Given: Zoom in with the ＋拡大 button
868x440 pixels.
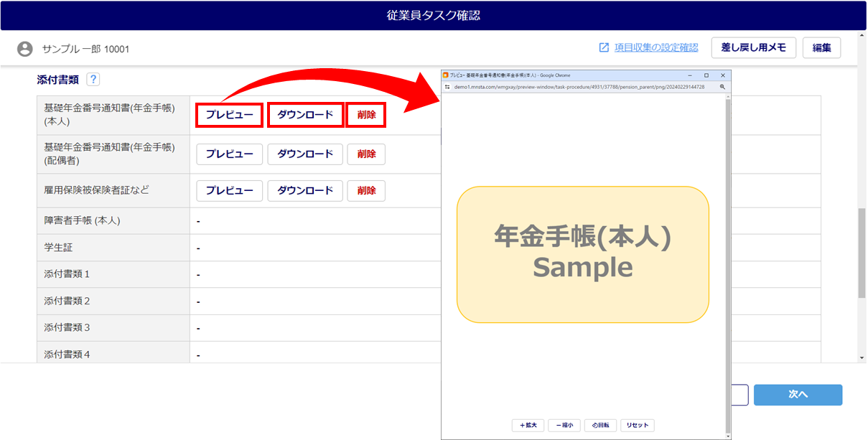Looking at the screenshot, I should click(528, 425).
